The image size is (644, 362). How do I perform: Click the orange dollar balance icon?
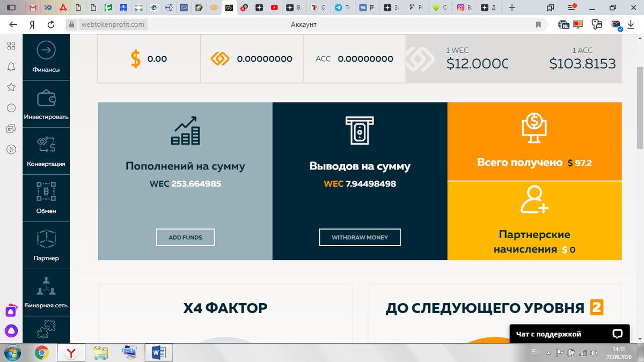pyautogui.click(x=136, y=59)
